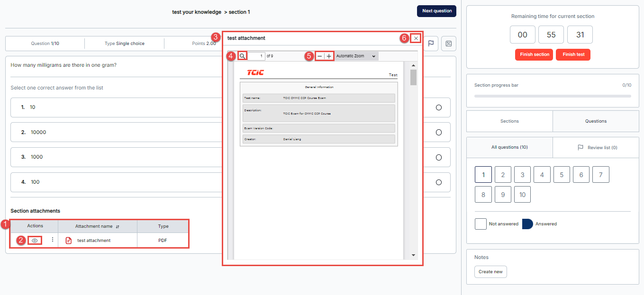The image size is (644, 295).
Task: Click the image icon beside flag button
Action: click(448, 44)
